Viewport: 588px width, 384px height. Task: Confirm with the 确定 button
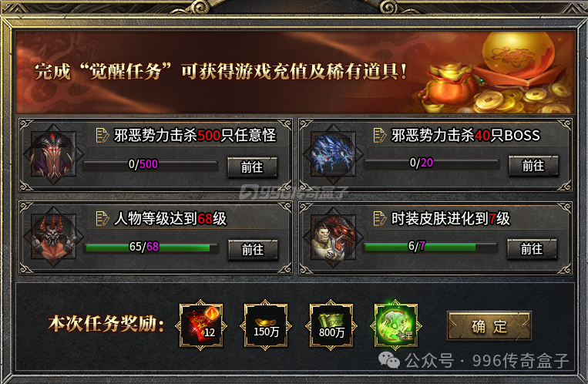489,326
